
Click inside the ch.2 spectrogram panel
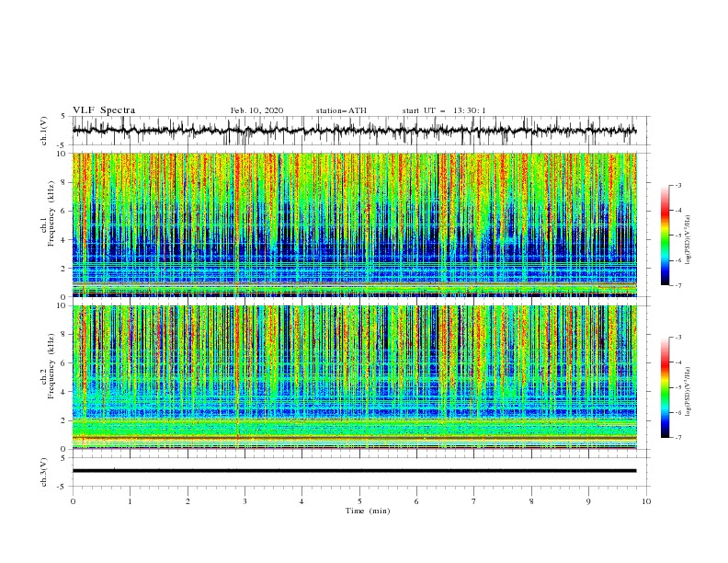click(x=354, y=377)
